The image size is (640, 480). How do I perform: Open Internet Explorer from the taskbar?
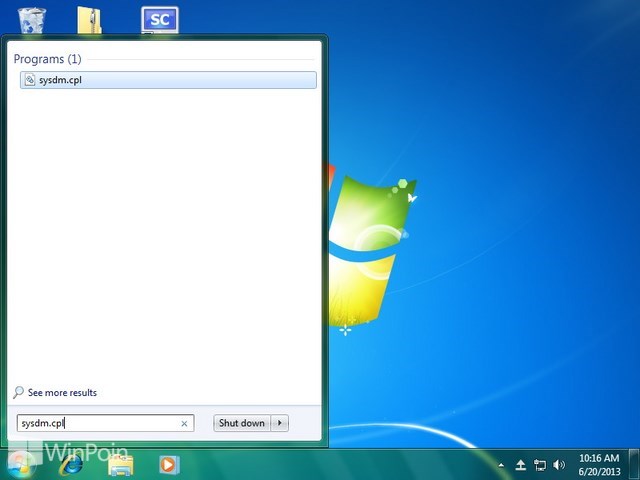(72, 464)
